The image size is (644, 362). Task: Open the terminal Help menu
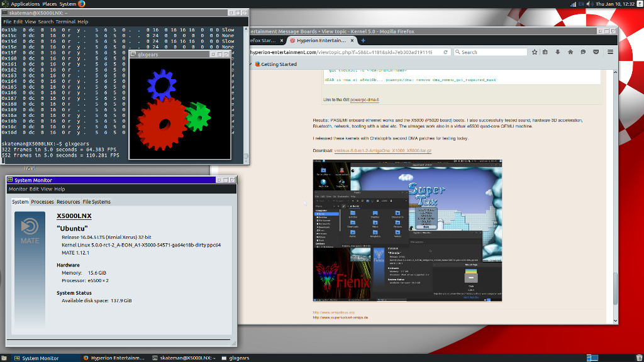pyautogui.click(x=82, y=22)
